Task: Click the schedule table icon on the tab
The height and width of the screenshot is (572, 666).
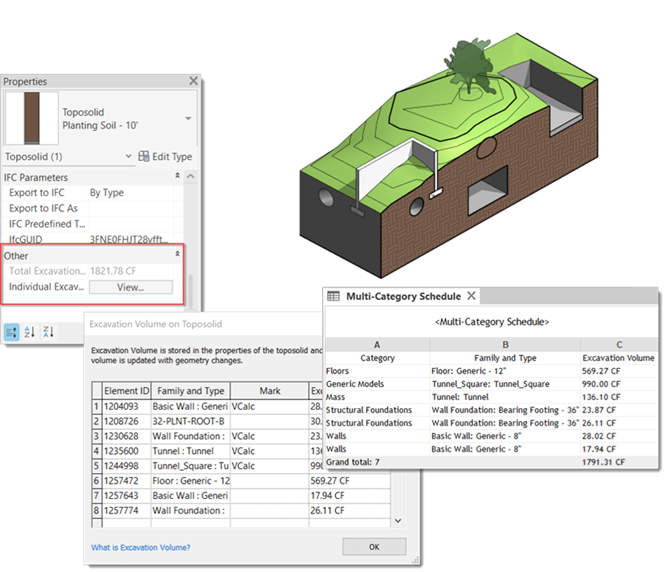Action: (x=333, y=296)
